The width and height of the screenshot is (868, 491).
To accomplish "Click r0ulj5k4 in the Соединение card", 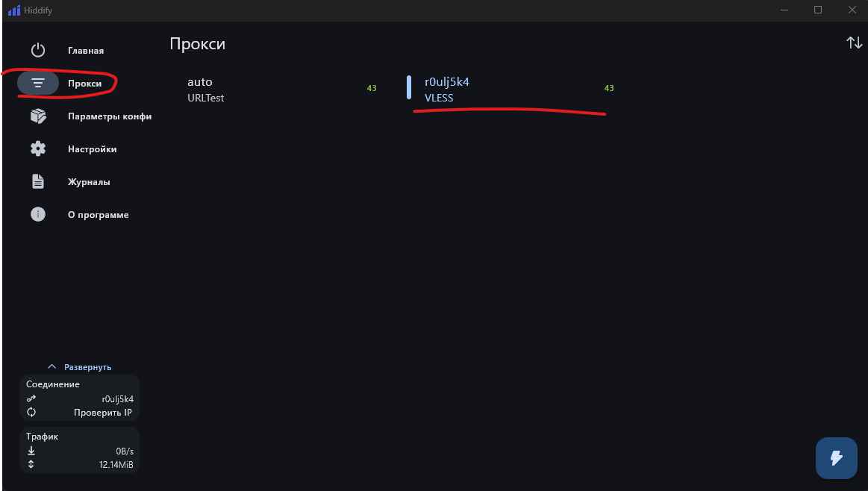I will [x=117, y=399].
